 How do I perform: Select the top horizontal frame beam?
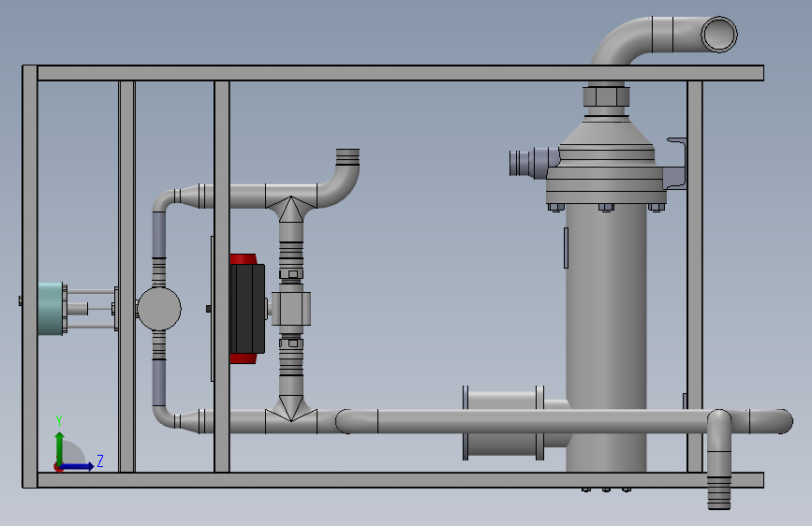coord(400,73)
